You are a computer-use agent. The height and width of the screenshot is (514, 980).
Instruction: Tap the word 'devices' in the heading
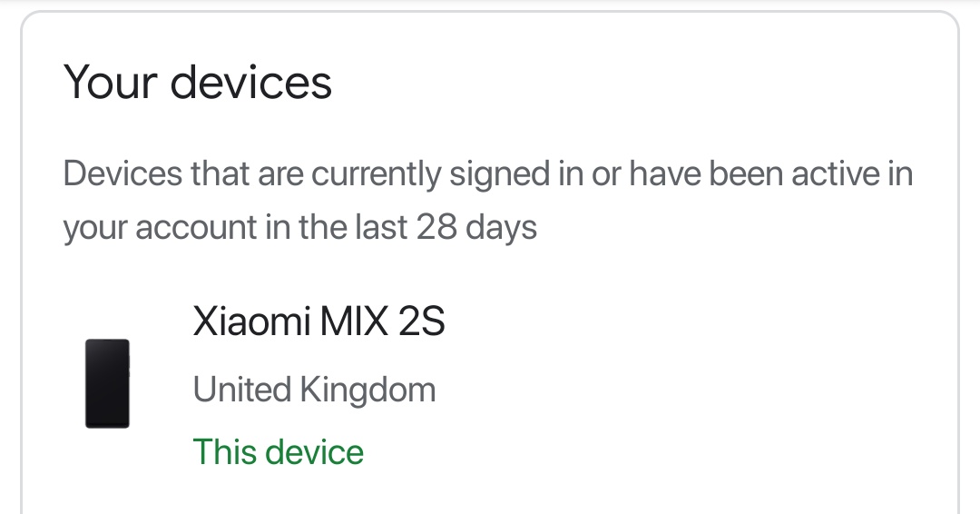[x=250, y=83]
